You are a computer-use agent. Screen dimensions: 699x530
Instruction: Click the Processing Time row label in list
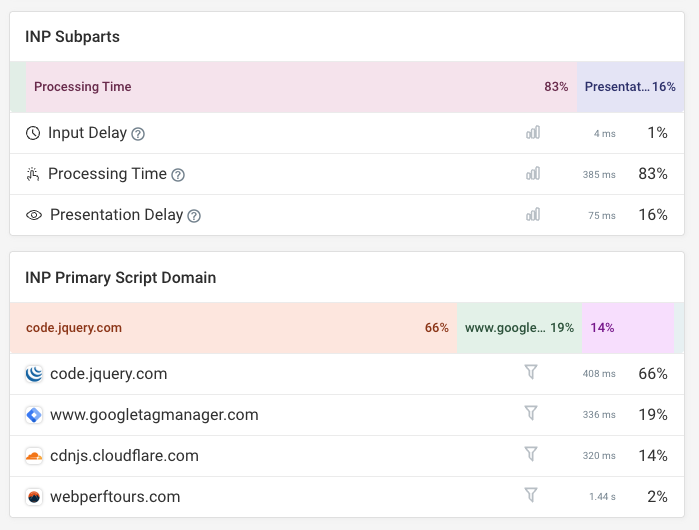(107, 174)
